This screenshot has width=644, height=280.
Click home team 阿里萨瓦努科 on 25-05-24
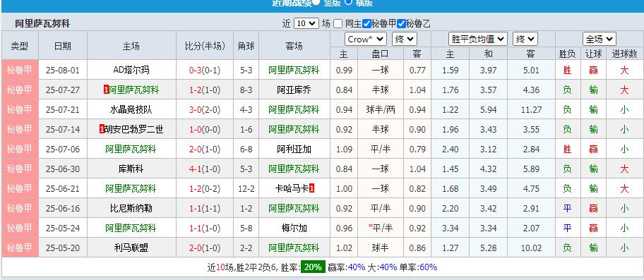131,228
